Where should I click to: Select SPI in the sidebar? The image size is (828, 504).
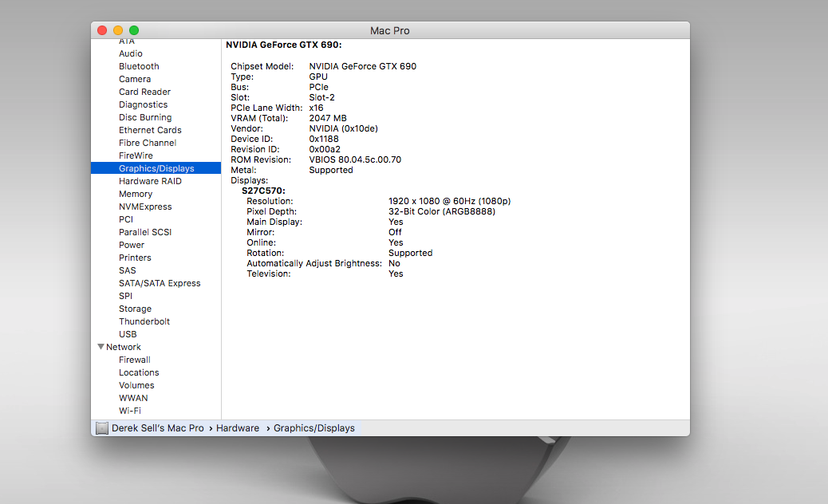click(x=126, y=296)
